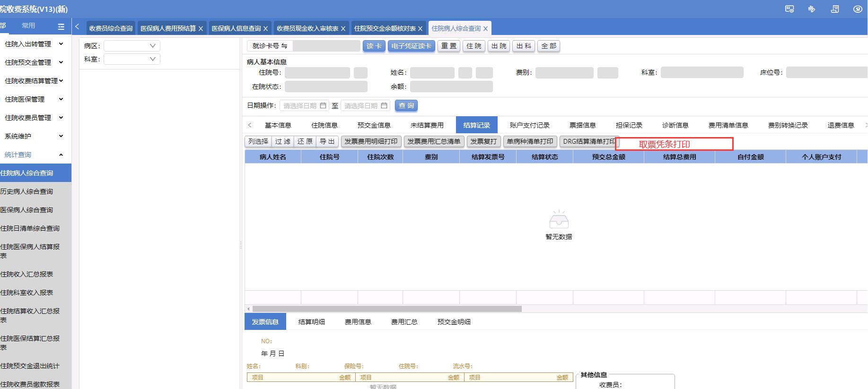This screenshot has width=868, height=389.
Task: Click the oval SI icon in header
Action: (x=858, y=9)
